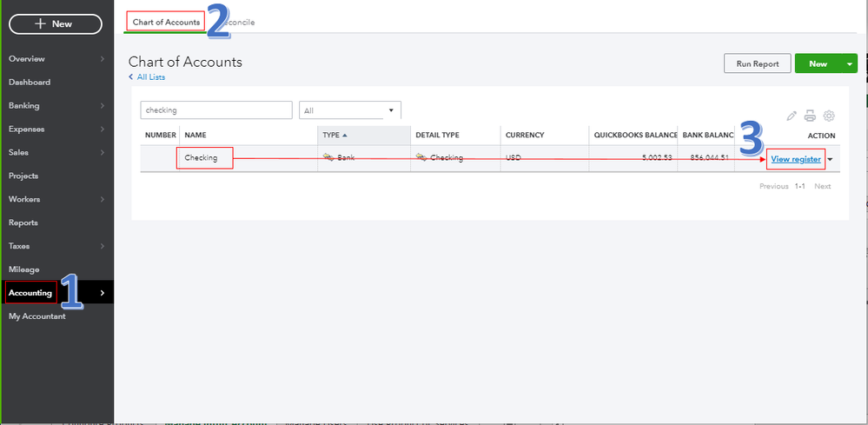Select Overview in the sidebar
Viewport: 868px width, 425px height.
point(27,58)
